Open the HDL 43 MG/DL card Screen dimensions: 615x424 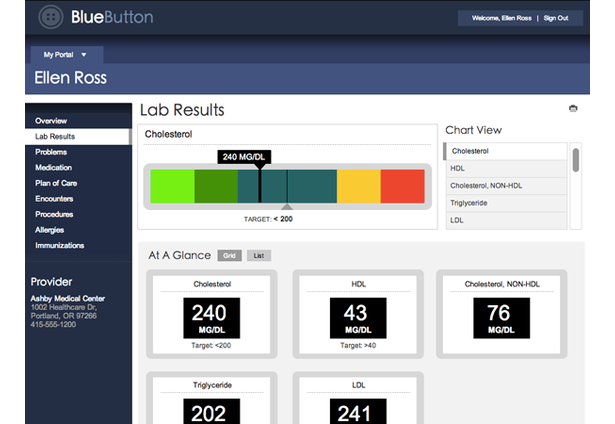pyautogui.click(x=358, y=314)
